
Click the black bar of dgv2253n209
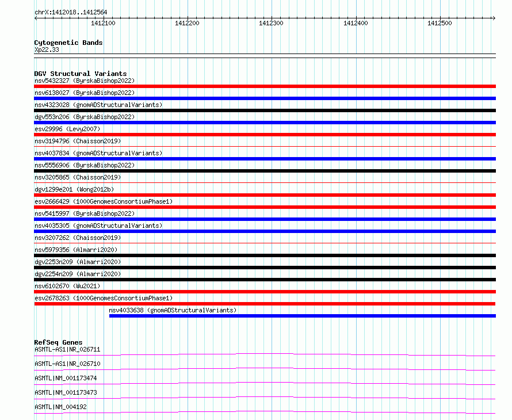[x=265, y=268]
